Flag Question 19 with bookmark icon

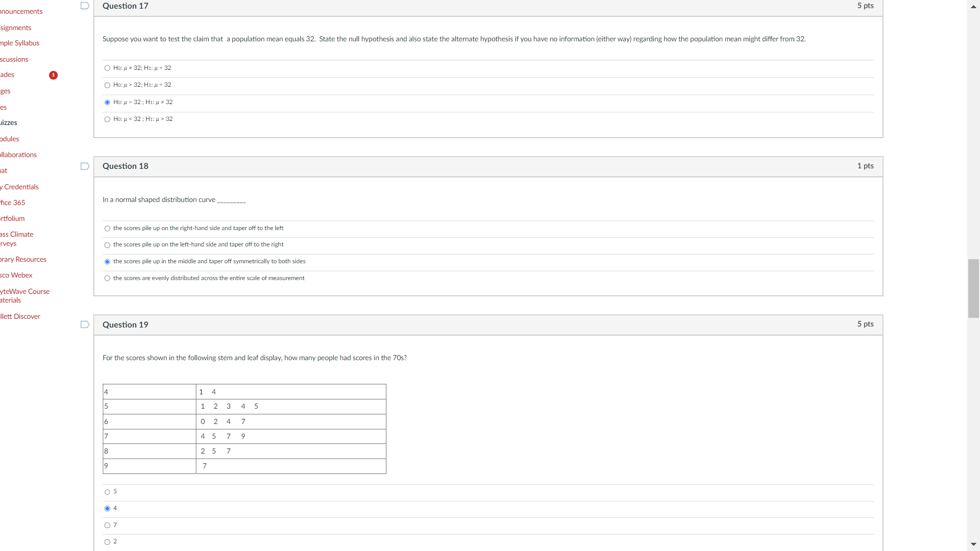coord(85,324)
